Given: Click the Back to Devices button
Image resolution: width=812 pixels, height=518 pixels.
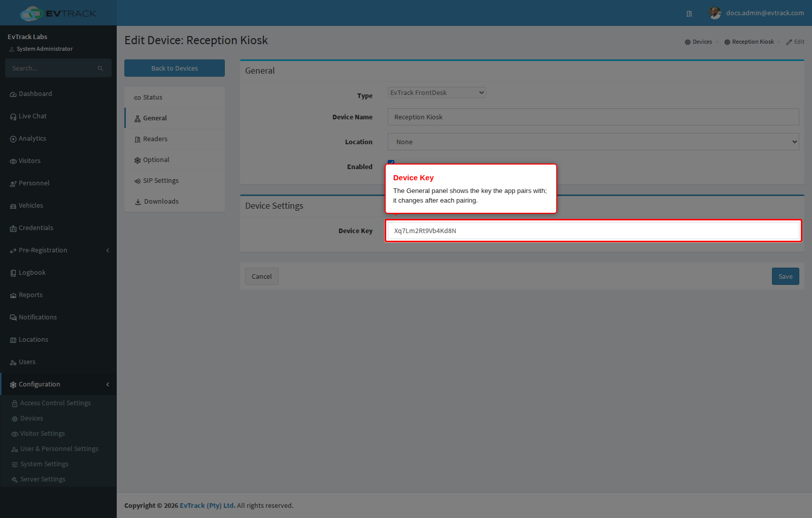Looking at the screenshot, I should click(175, 68).
